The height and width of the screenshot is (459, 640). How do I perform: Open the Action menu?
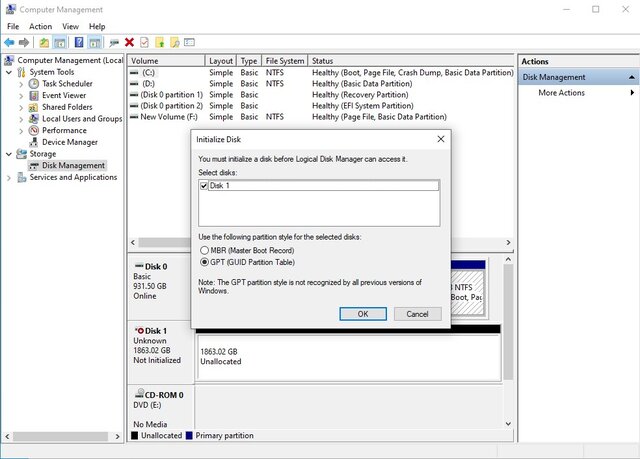coord(41,26)
